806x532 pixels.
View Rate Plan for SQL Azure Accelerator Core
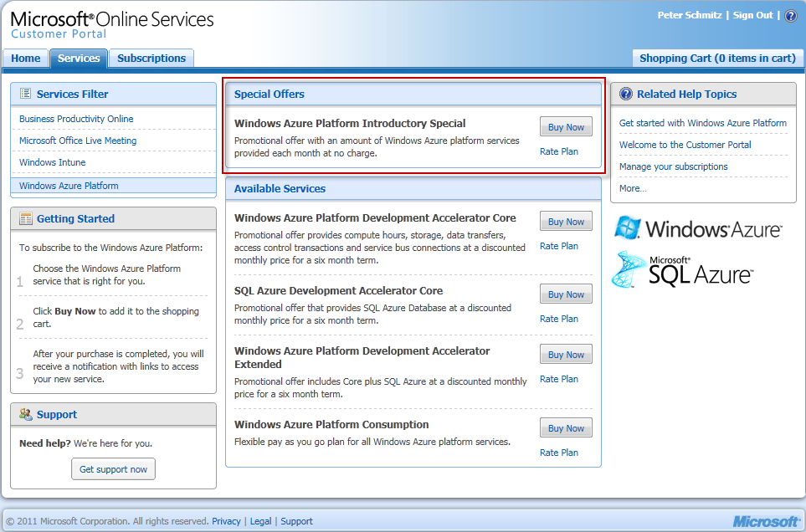(559, 319)
